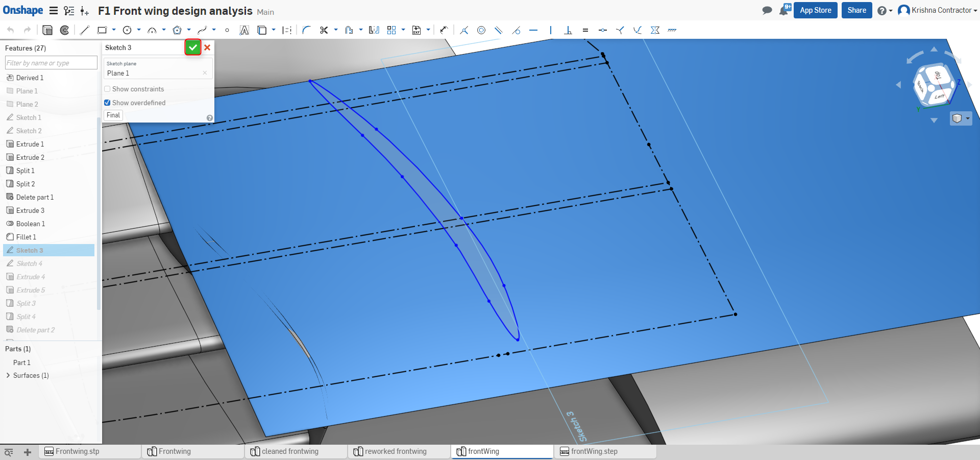Apply the Perpendicular constraint

(x=568, y=30)
